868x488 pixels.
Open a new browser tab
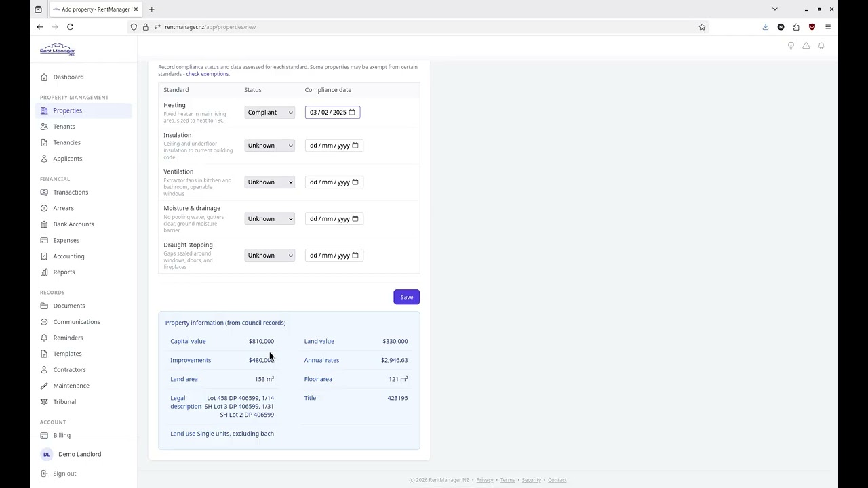[x=152, y=9]
